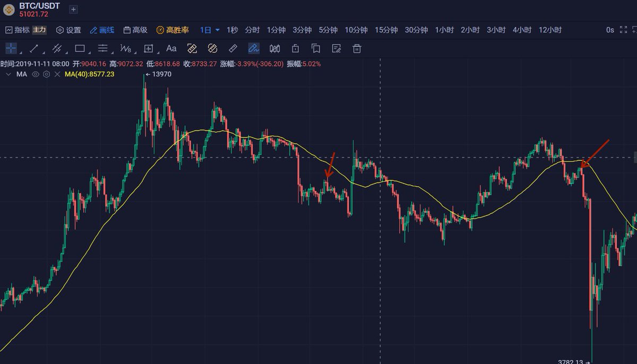Expand W8 wave tool submenu arrow
The height and width of the screenshot is (364, 637).
[135, 53]
